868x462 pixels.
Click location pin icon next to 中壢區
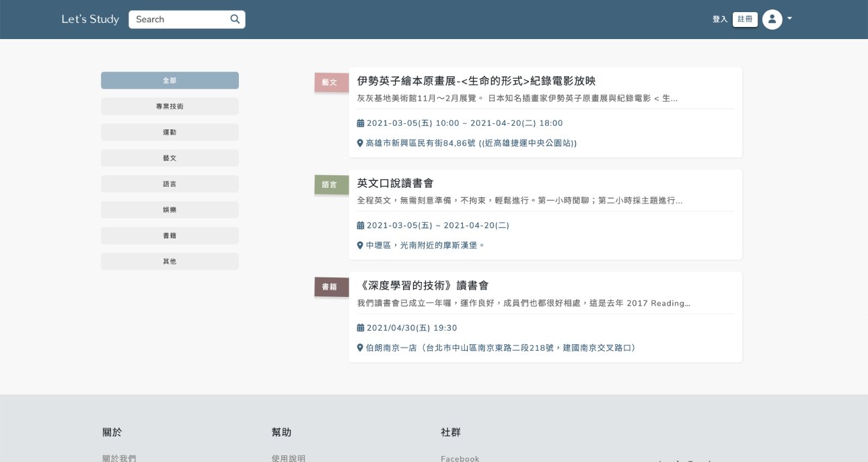pos(360,246)
